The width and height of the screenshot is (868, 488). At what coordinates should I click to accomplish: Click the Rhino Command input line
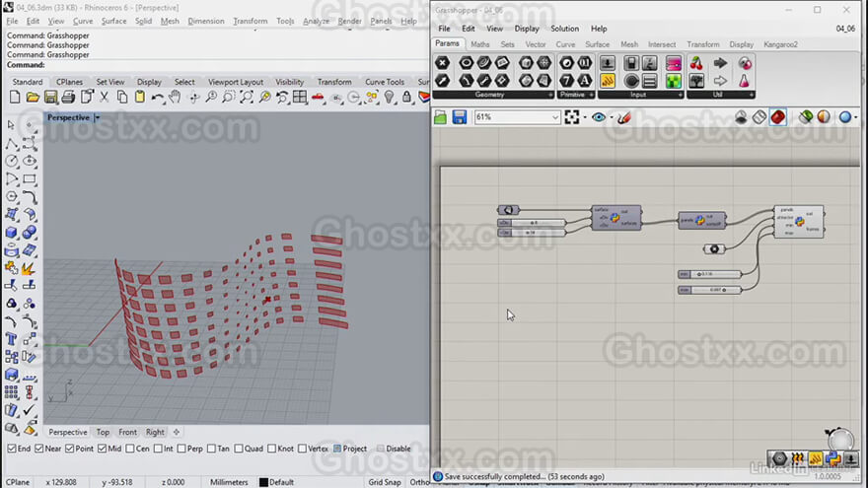pyautogui.click(x=216, y=65)
